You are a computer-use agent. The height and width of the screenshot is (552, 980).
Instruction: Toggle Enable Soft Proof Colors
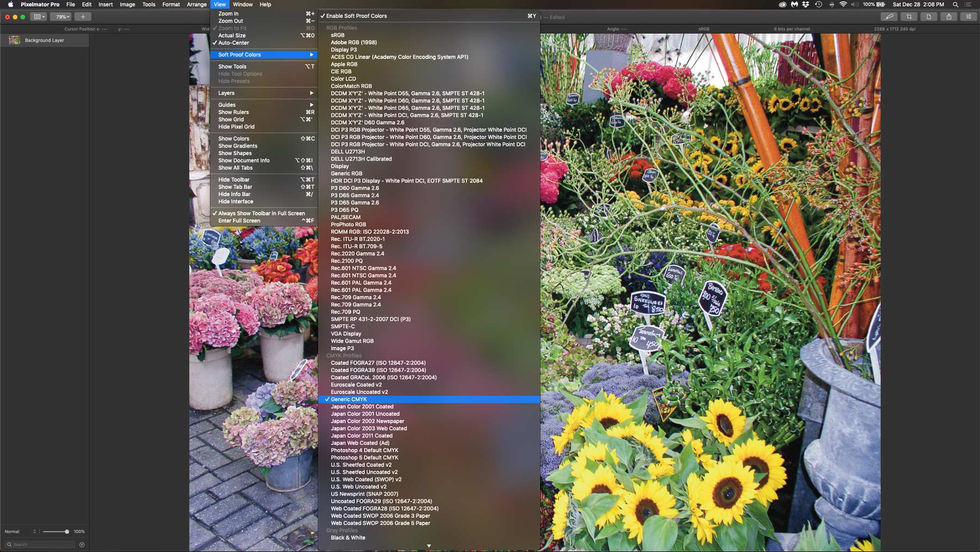click(x=429, y=16)
